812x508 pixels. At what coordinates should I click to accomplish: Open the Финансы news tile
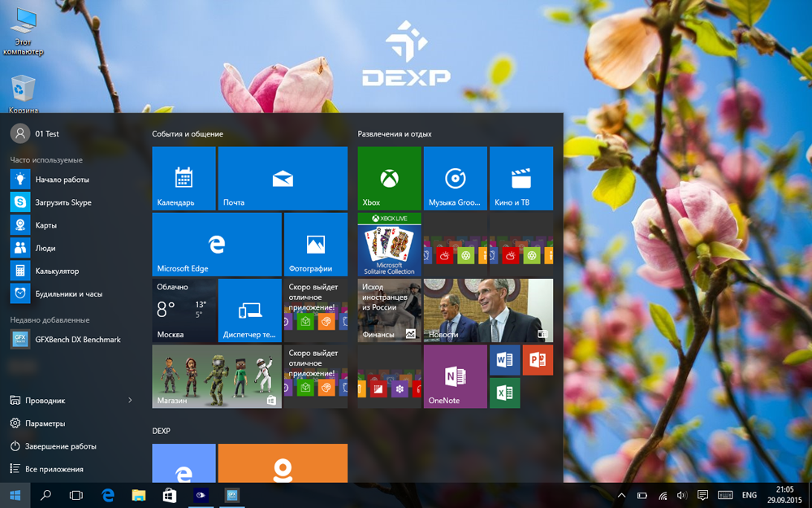tap(390, 310)
